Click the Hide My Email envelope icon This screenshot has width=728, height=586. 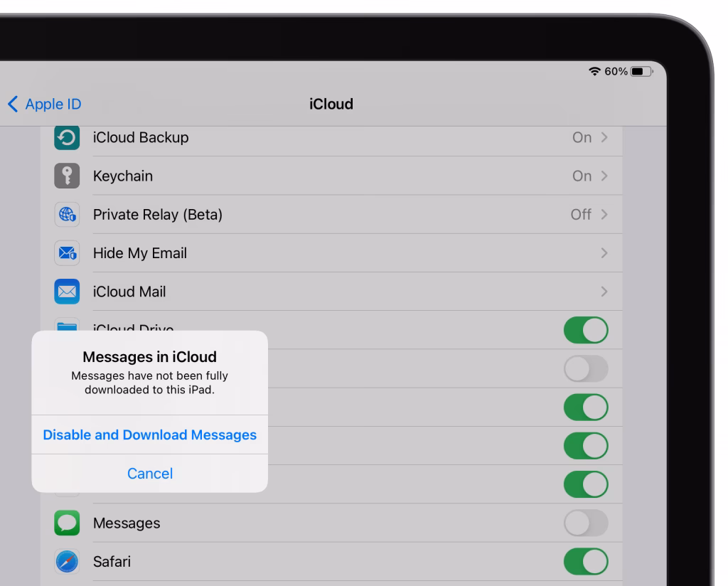tap(66, 252)
